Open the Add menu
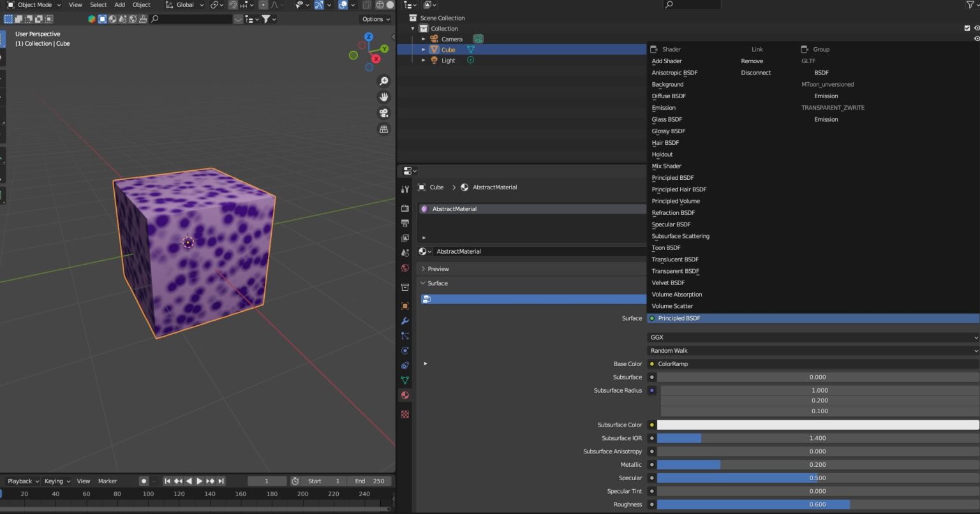 [119, 5]
